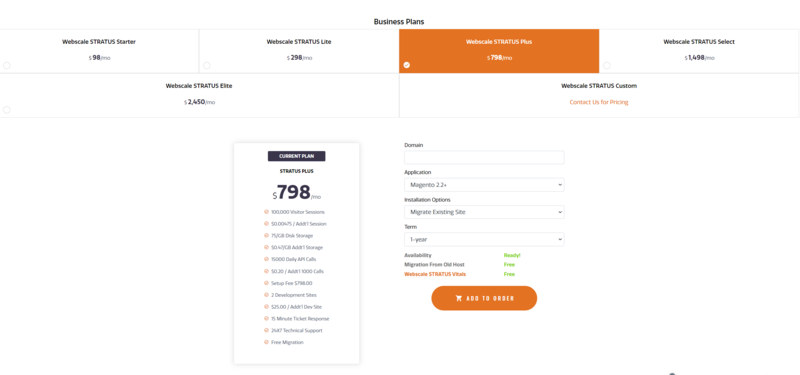The height and width of the screenshot is (375, 800).
Task: Click the $1,498/mo price on Select
Action: [x=699, y=58]
